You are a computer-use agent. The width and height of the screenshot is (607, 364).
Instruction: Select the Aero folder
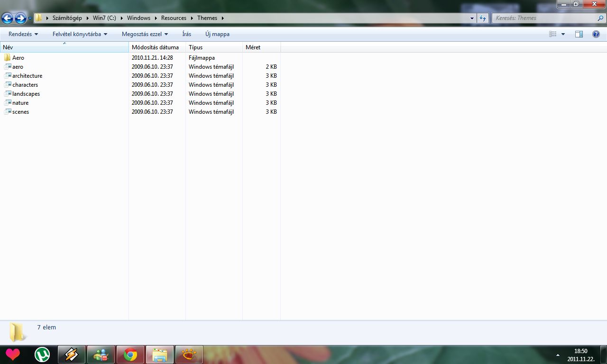click(x=18, y=58)
